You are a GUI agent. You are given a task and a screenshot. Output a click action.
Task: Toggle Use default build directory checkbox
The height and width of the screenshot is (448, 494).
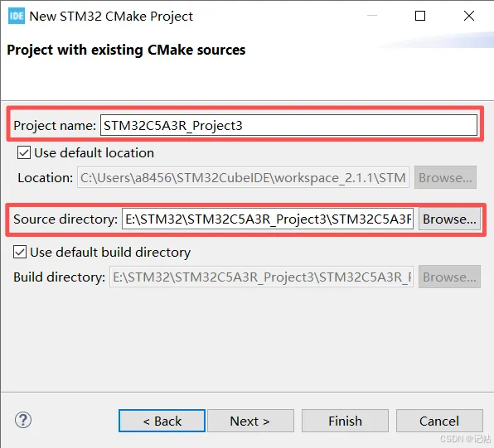20,253
